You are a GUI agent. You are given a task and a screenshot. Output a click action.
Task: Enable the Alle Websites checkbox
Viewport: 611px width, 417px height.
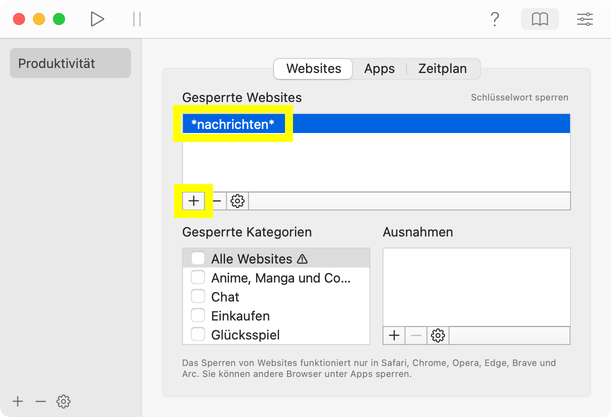coord(198,258)
